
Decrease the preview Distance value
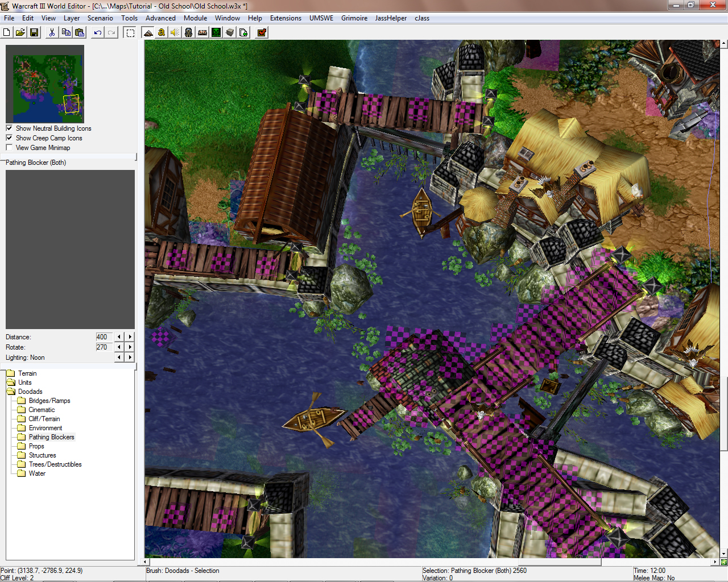[119, 337]
